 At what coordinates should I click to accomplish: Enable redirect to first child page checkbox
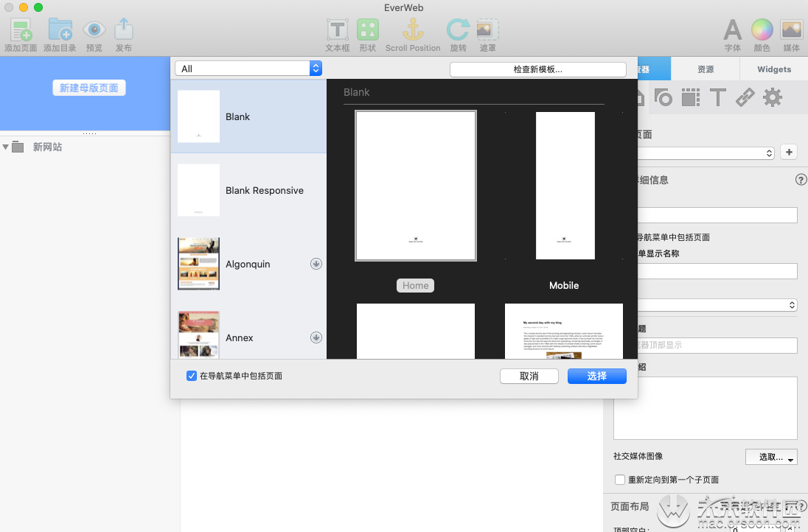click(x=620, y=480)
